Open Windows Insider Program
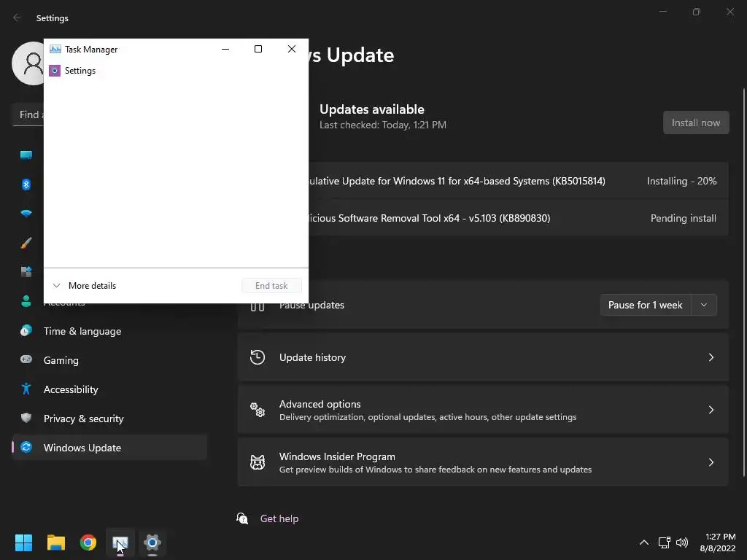Image resolution: width=747 pixels, height=560 pixels. pos(483,462)
